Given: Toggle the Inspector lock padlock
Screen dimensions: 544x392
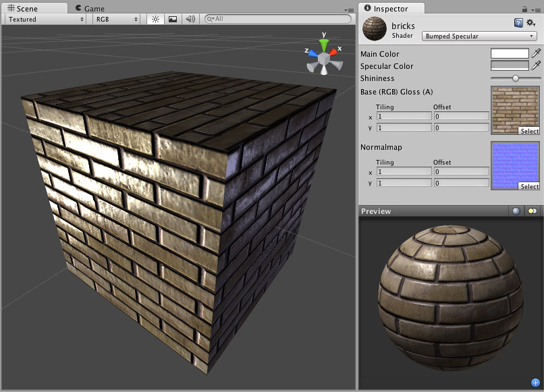Looking at the screenshot, I should (x=525, y=8).
